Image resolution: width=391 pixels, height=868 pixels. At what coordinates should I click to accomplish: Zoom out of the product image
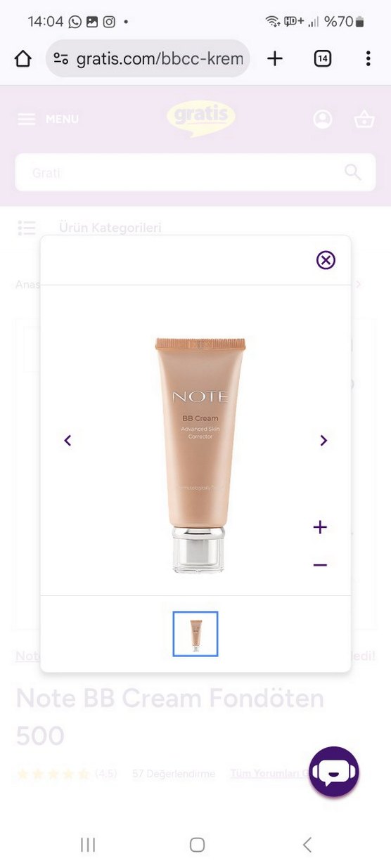point(320,564)
